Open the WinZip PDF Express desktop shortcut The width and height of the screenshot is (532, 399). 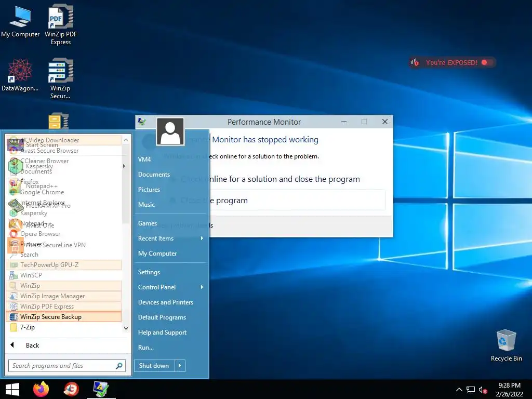(x=61, y=24)
